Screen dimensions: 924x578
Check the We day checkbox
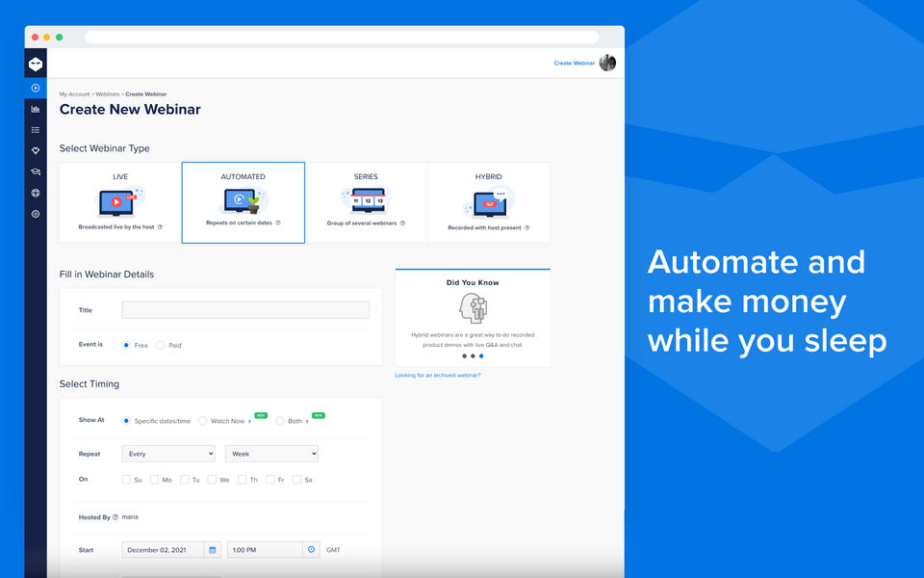tap(212, 480)
